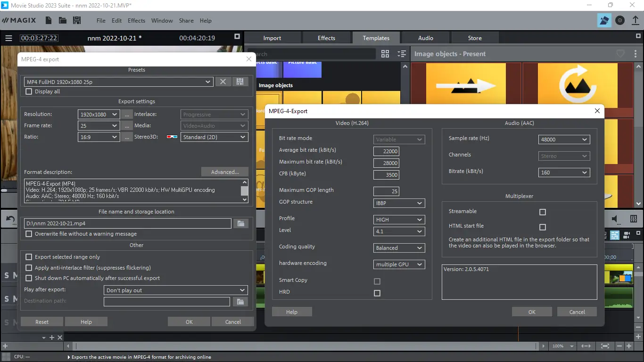
Task: Enable the Display all checkbox
Action: [29, 91]
